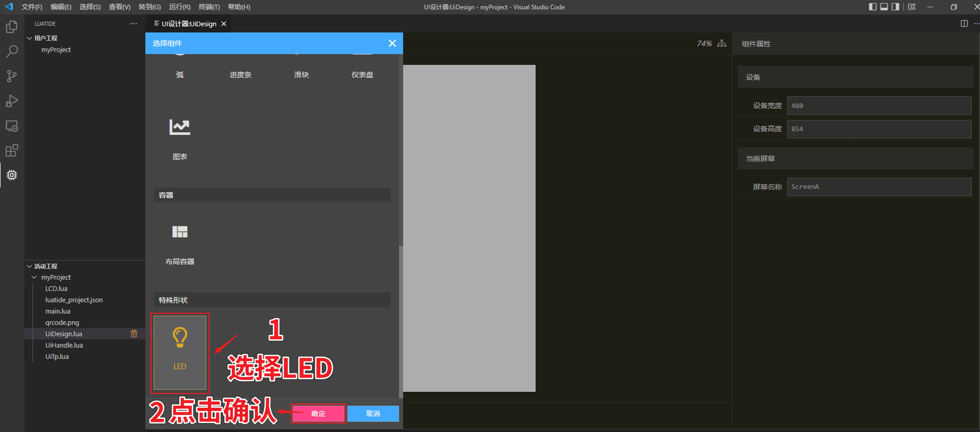Viewport: 980px width, 432px height.
Task: Open the customize layout icon in title bar
Action: click(x=912, y=7)
